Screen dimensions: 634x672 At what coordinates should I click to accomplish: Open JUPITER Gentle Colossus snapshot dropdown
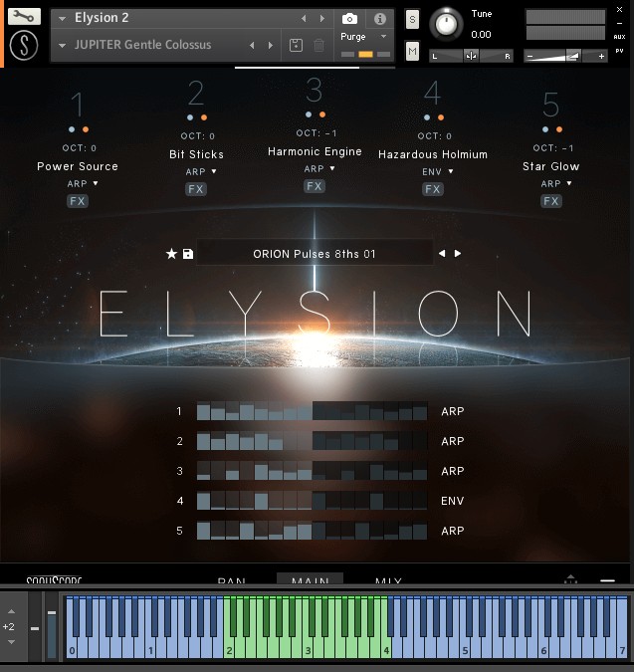(x=63, y=45)
